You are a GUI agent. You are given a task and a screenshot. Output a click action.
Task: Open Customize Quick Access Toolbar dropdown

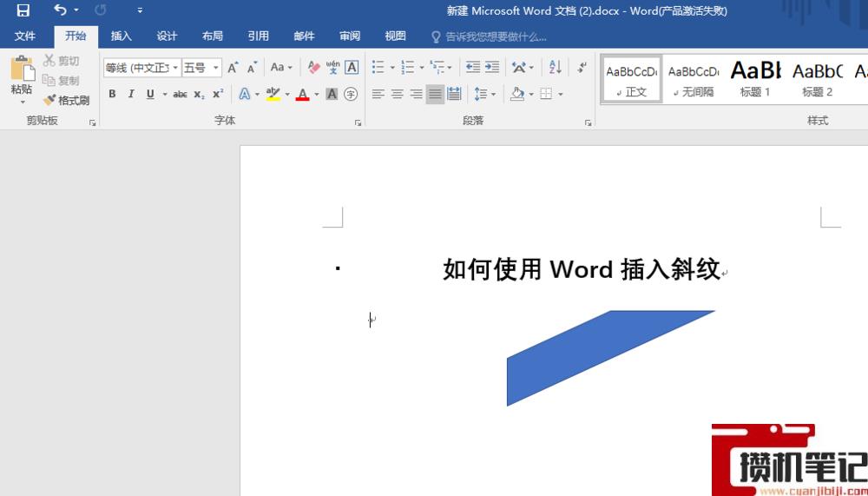[x=140, y=10]
